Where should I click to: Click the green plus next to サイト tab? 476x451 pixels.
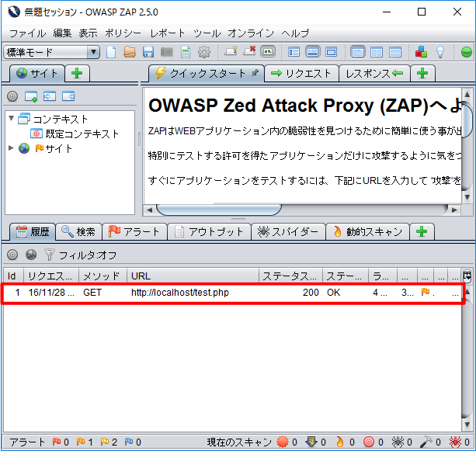(77, 73)
